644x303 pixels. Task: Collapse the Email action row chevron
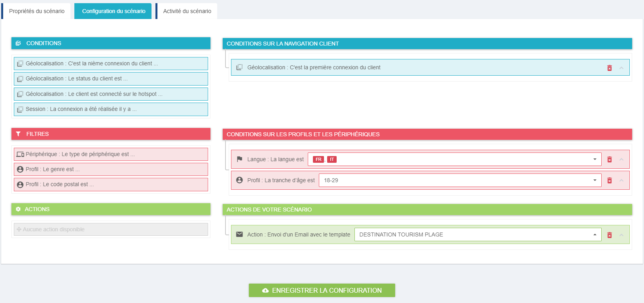point(621,235)
